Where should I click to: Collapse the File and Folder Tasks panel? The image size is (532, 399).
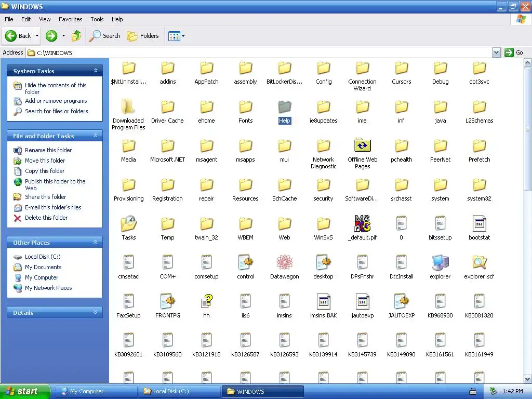pos(96,136)
